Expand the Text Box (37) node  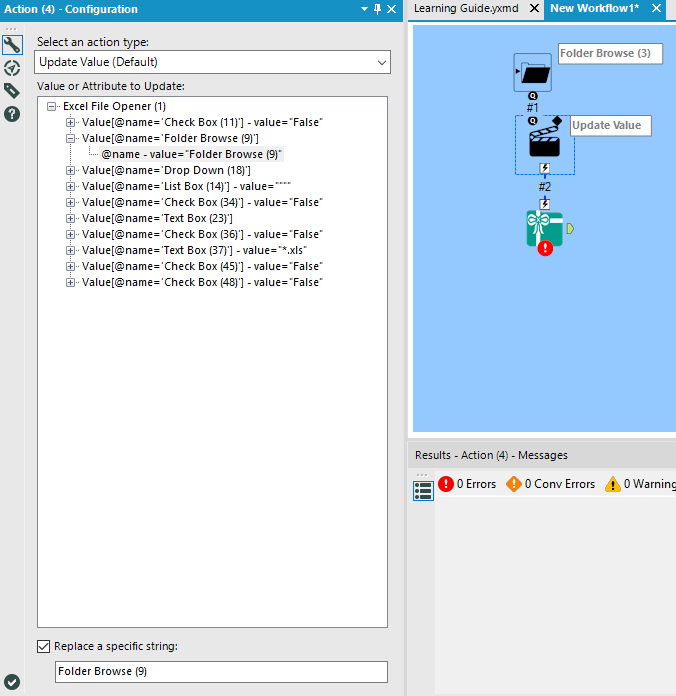70,250
